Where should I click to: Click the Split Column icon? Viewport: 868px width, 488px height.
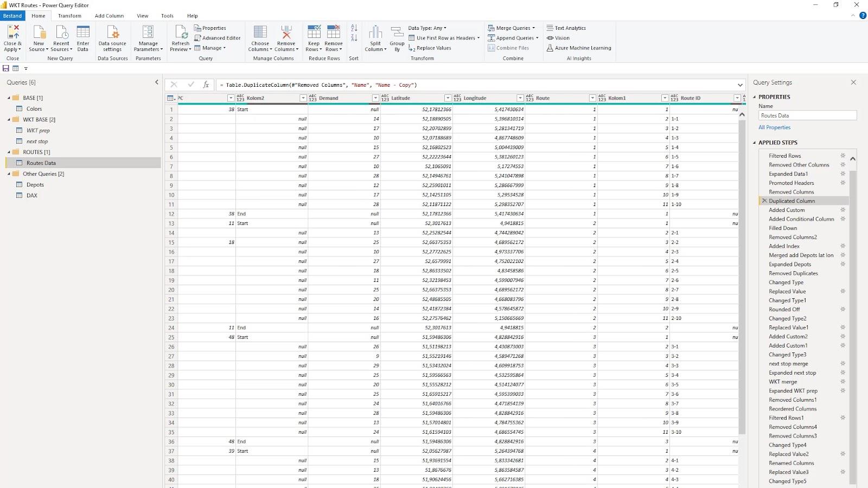click(375, 31)
